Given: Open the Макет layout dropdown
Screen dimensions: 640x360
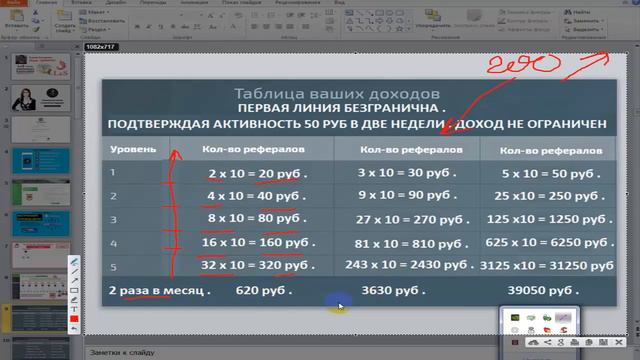Looking at the screenshot, I should click(x=95, y=12).
